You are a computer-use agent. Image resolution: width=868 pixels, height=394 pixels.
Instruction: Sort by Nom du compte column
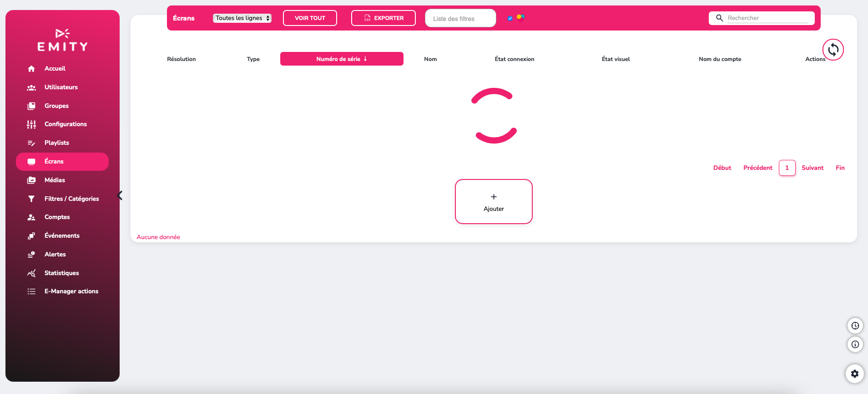coord(720,59)
